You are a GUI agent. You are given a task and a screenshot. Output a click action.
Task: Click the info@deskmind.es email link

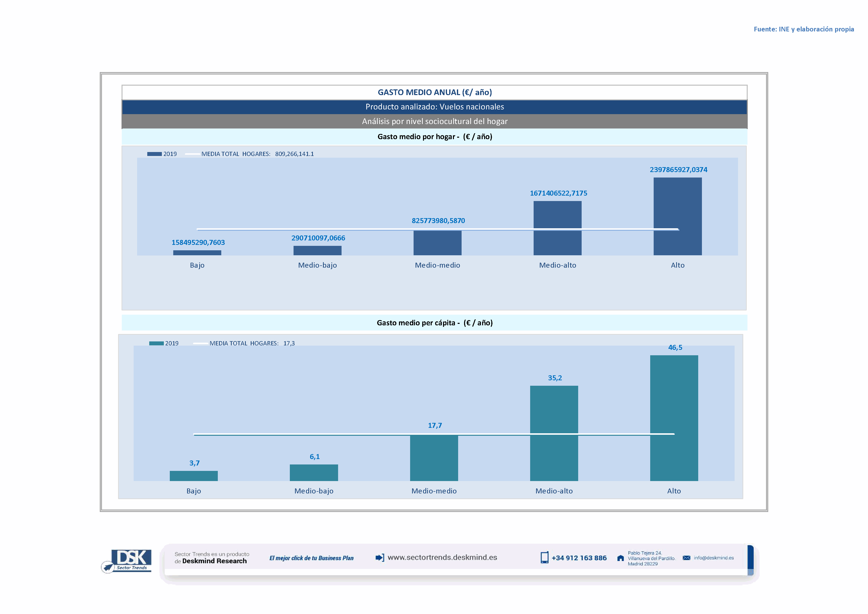tap(713, 558)
